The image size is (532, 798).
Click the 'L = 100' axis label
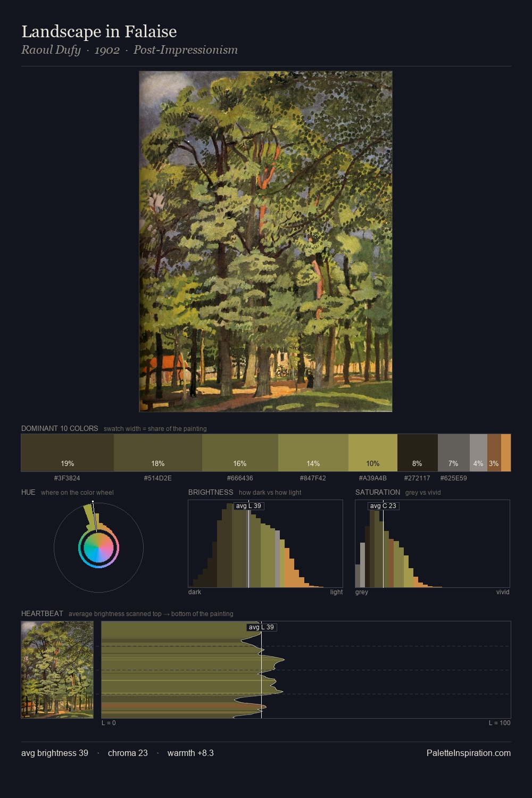pos(500,723)
